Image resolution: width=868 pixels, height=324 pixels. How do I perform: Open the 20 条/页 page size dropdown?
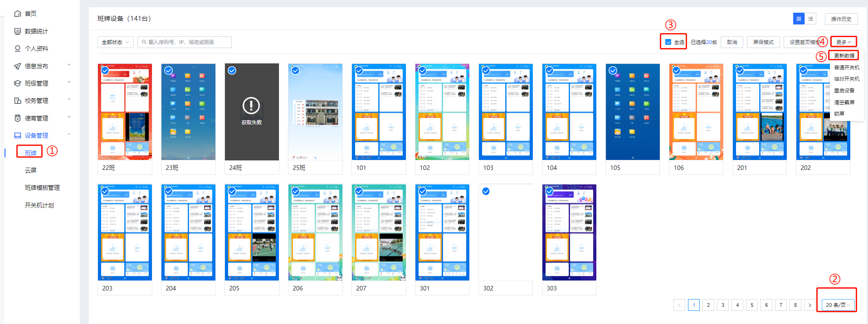click(x=838, y=305)
